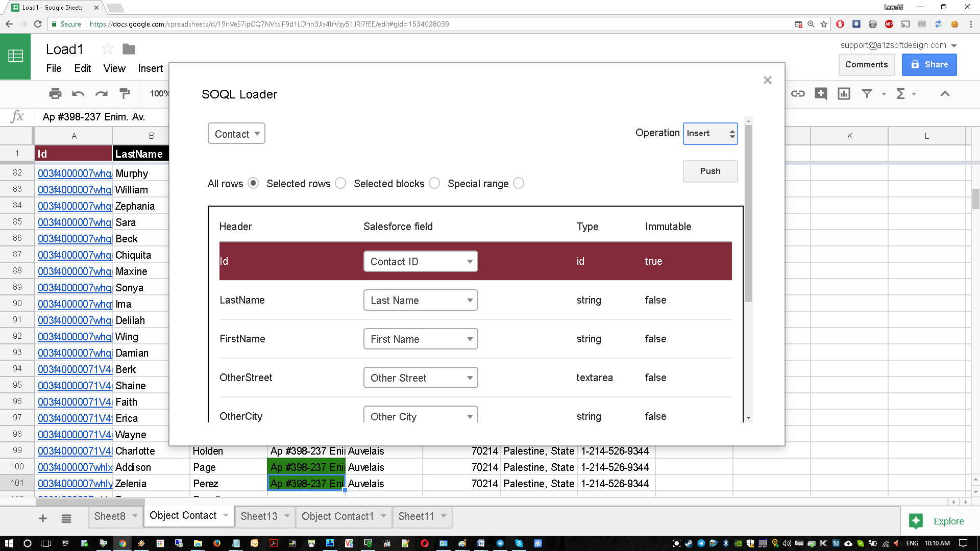Open the Functions sigma icon
Screen dimensions: 980x551
902,94
